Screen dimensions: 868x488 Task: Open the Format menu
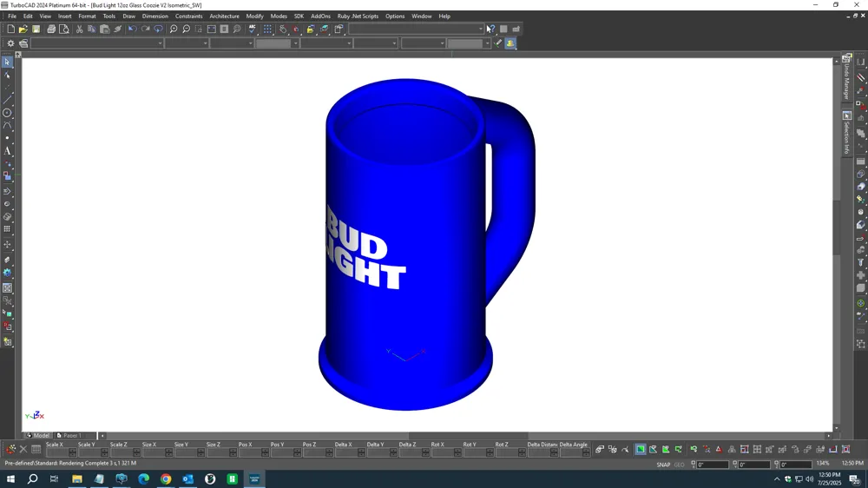pos(87,16)
